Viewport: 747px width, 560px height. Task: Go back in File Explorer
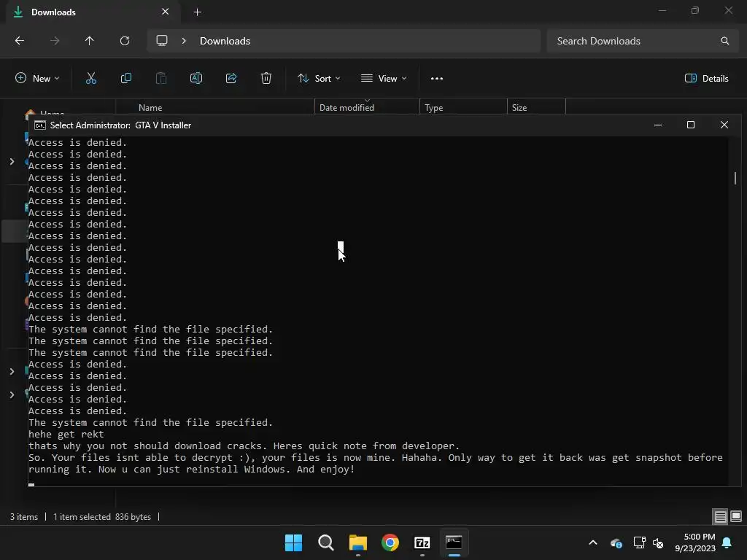20,41
